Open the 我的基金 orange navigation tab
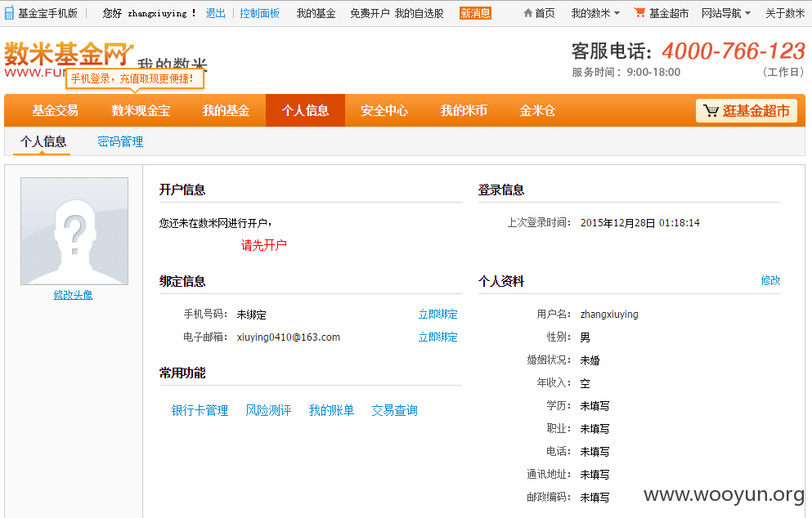 226,110
